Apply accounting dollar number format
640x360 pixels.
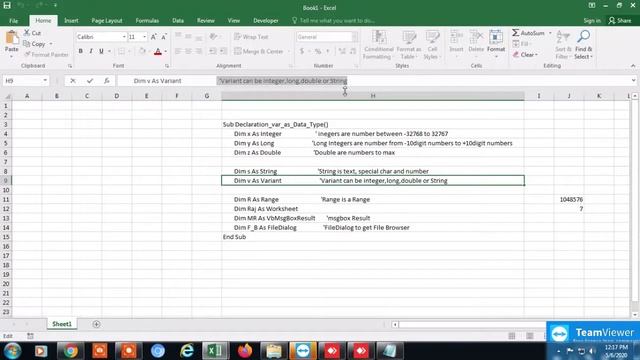(x=302, y=51)
